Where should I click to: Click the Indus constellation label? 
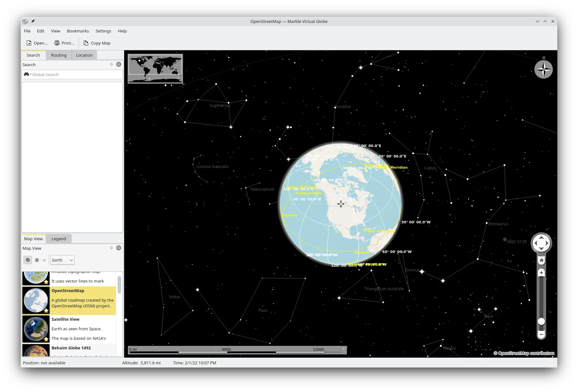(x=174, y=297)
